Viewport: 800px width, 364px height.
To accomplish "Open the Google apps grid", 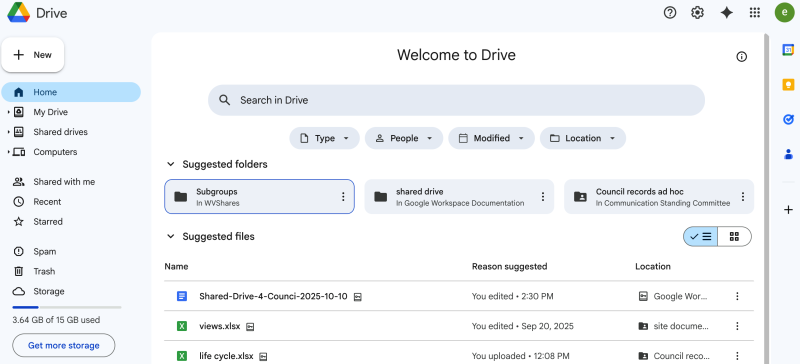I will tap(755, 13).
